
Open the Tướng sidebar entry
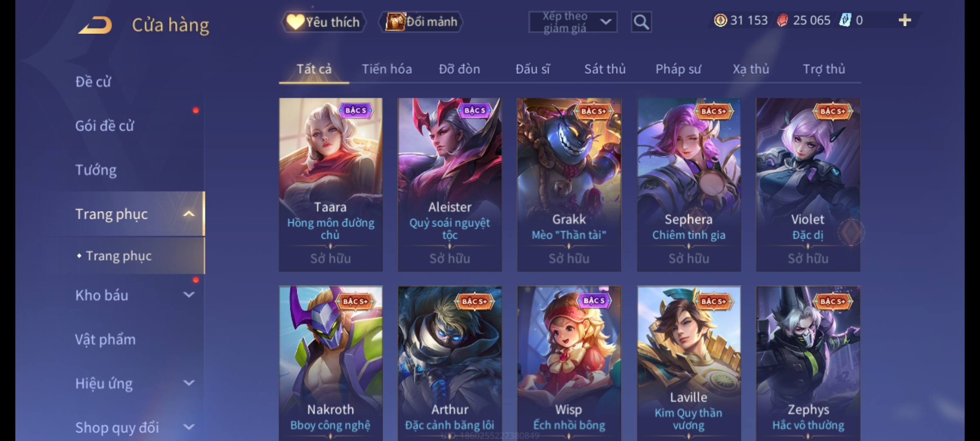(96, 170)
